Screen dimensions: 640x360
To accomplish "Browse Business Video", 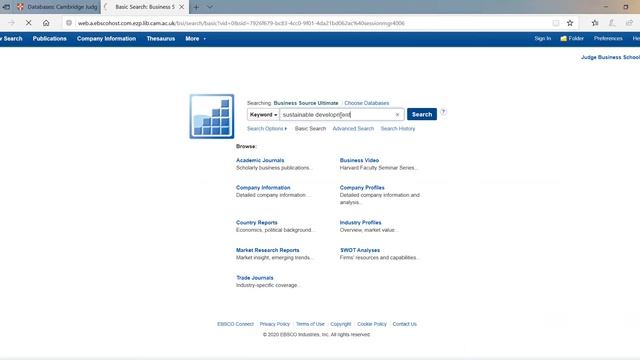I will tap(359, 160).
